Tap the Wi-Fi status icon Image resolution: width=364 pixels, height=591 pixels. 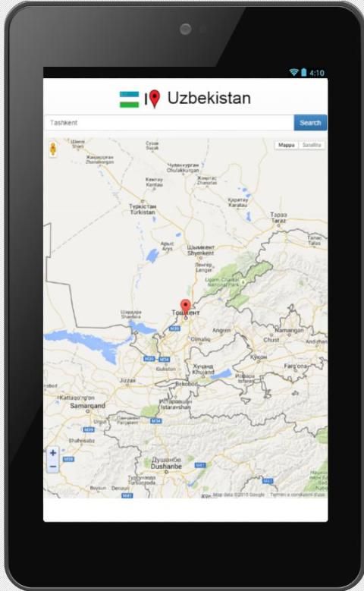(x=293, y=72)
